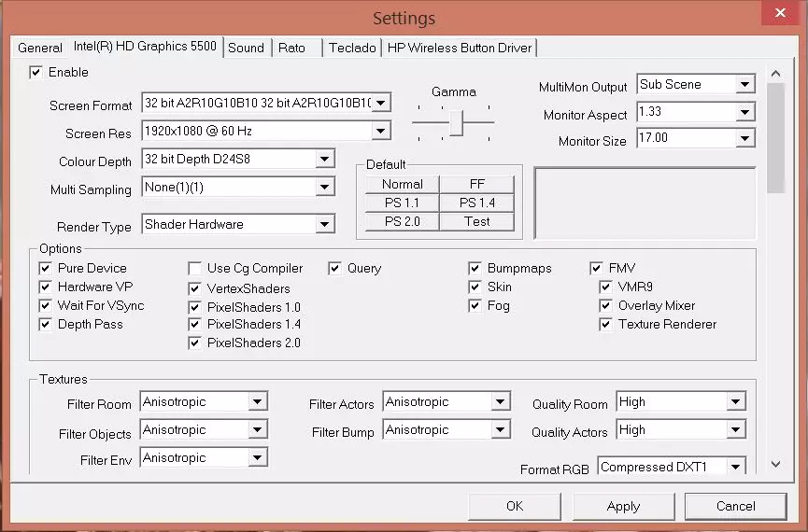Confirm settings with OK

[515, 506]
